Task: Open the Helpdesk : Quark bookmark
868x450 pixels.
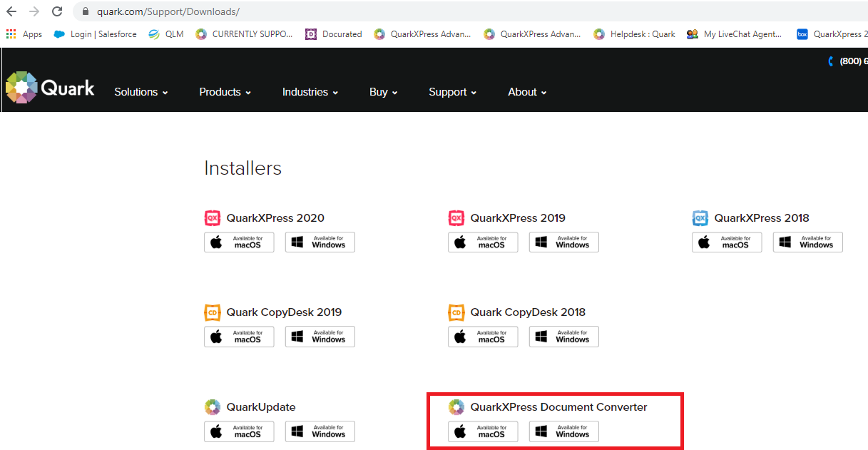Action: 634,34
